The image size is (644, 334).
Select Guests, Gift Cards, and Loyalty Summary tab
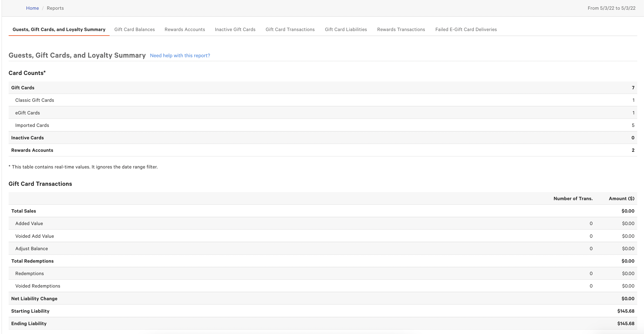59,30
